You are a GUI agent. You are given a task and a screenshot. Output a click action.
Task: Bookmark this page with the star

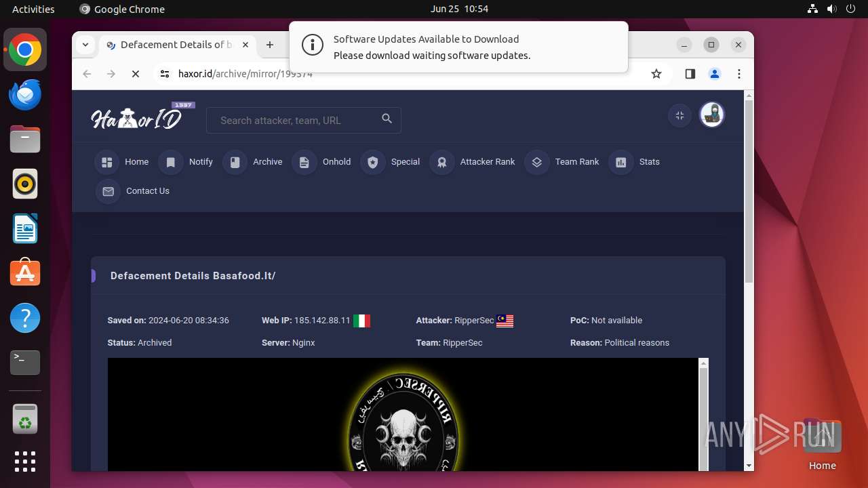coord(656,74)
